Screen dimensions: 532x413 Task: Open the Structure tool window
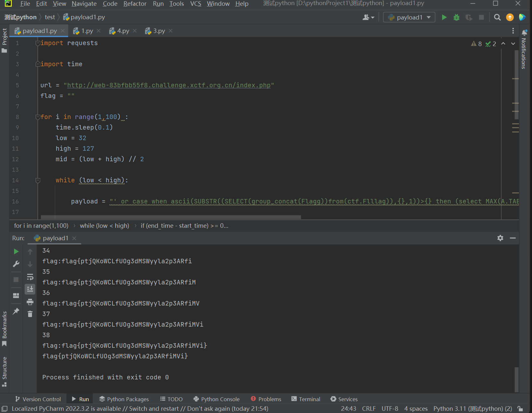pos(4,371)
